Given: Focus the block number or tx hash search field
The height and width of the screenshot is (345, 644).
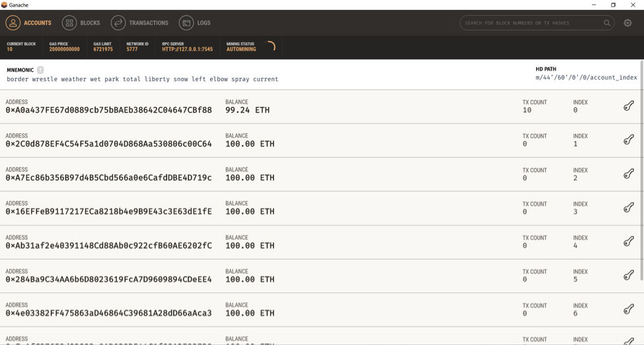Looking at the screenshot, I should [537, 23].
